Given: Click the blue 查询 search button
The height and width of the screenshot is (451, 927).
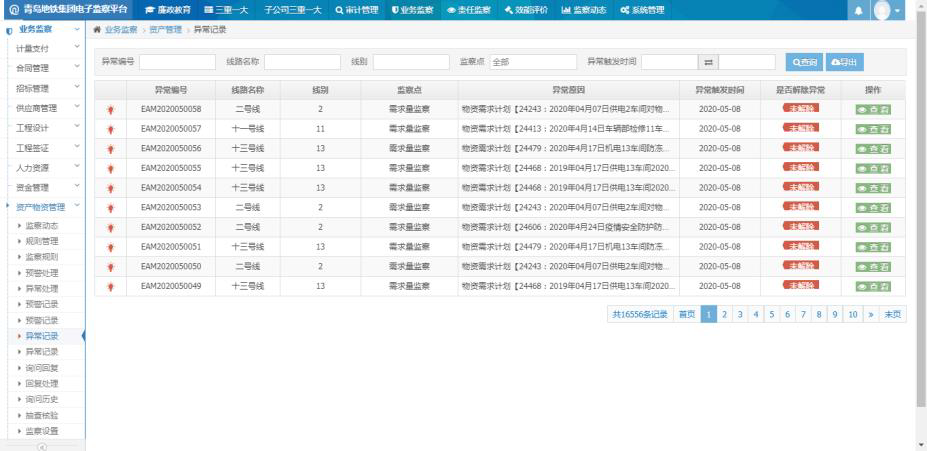Looking at the screenshot, I should point(804,62).
